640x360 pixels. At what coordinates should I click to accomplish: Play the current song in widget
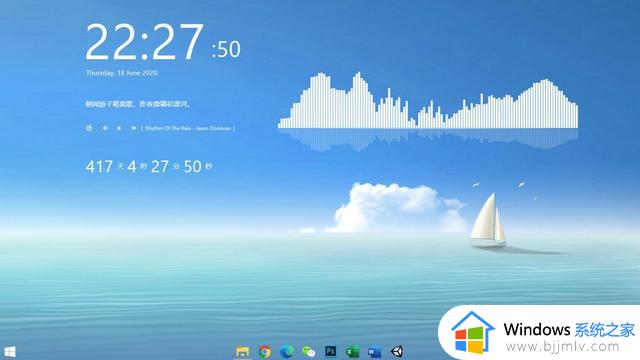(119, 128)
